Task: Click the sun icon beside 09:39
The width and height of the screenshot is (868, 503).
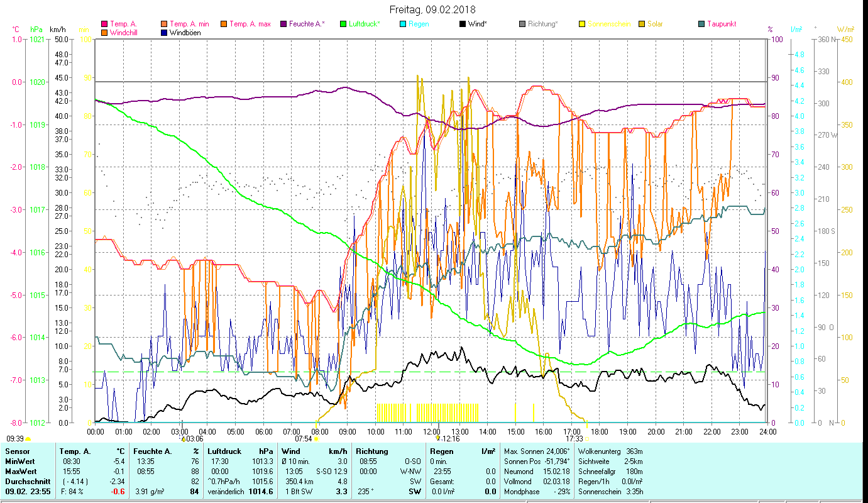Action: 28,439
